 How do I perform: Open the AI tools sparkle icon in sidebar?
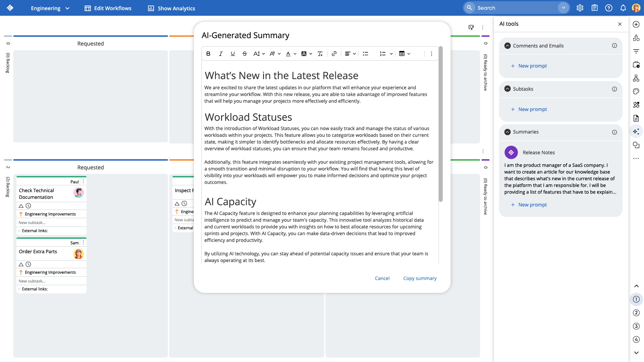636,132
